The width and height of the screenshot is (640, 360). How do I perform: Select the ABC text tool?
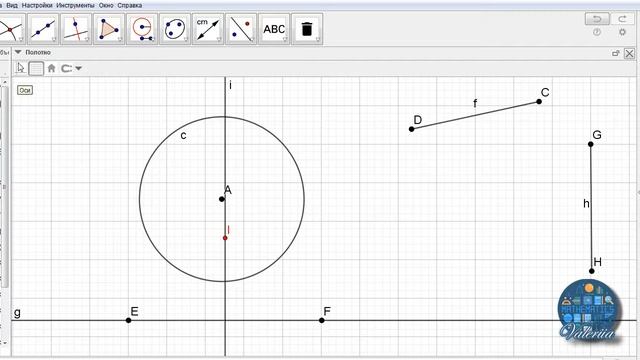click(x=274, y=29)
